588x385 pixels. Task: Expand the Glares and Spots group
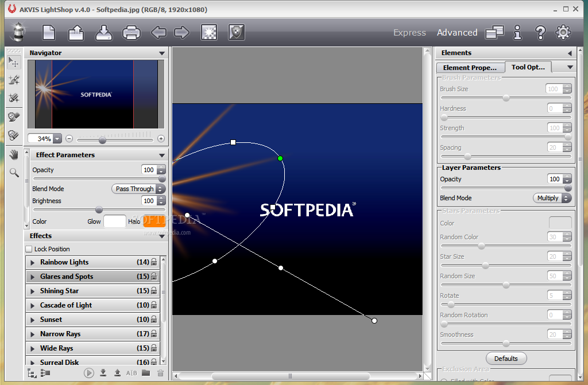point(32,277)
